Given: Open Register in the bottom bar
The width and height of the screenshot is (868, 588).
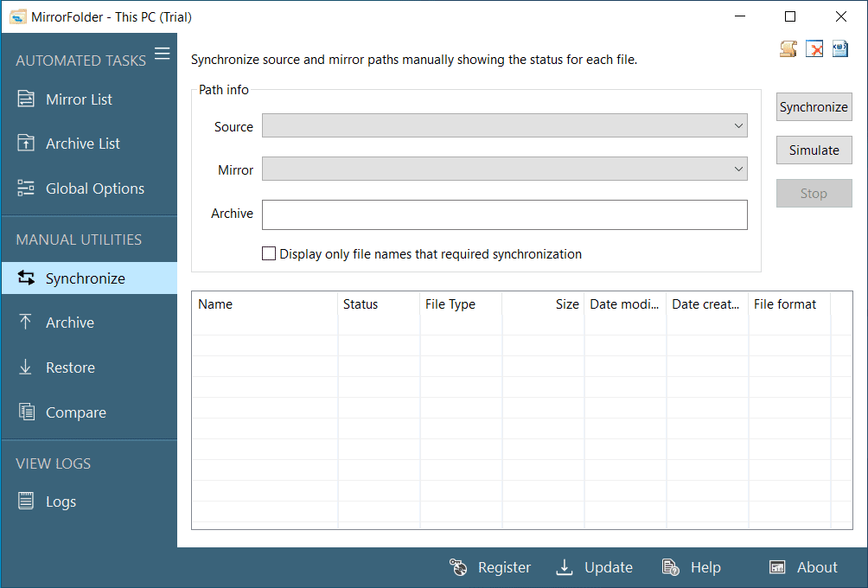Looking at the screenshot, I should [490, 567].
